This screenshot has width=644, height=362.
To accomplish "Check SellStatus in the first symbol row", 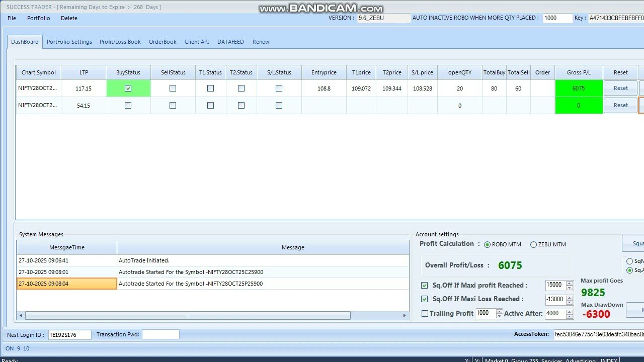I will tap(173, 88).
